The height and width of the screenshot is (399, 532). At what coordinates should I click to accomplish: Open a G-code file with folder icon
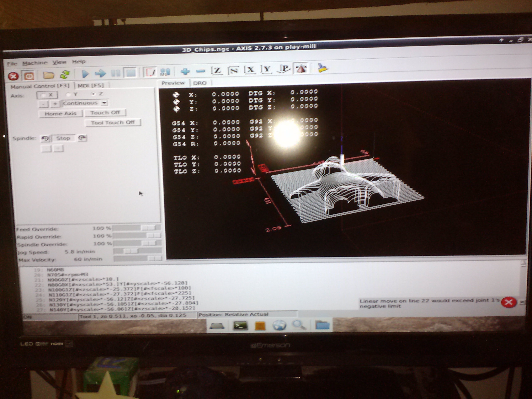point(48,75)
